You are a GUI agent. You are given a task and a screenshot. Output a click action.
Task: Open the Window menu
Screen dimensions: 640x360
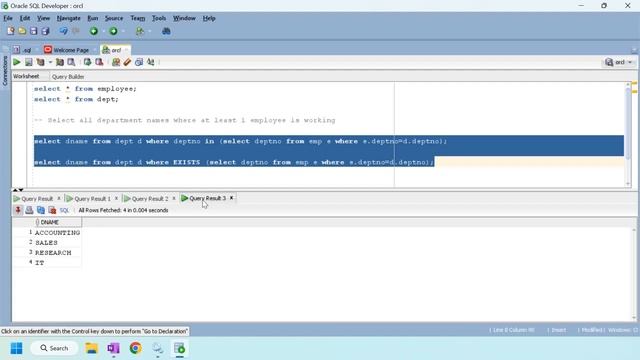[x=184, y=18]
